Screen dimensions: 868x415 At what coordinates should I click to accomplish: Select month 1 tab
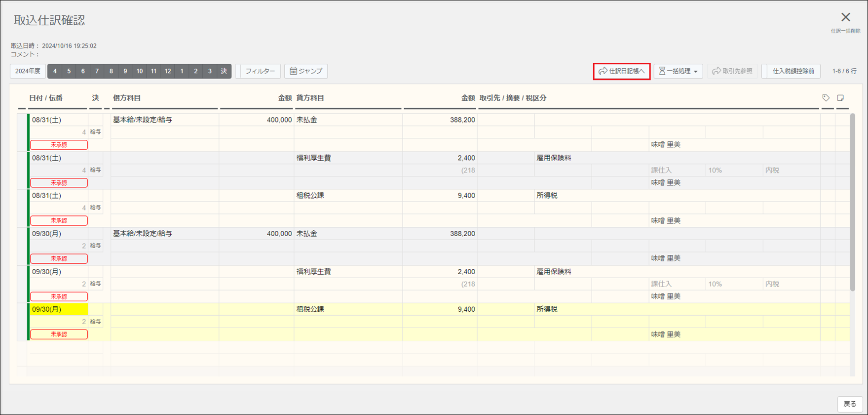[x=182, y=71]
